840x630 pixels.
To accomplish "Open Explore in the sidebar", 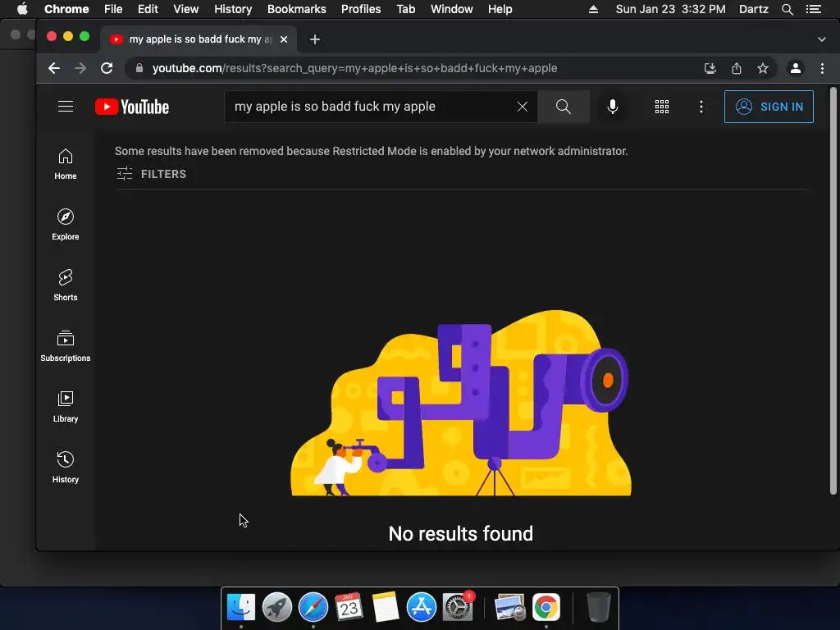I will tap(66, 225).
